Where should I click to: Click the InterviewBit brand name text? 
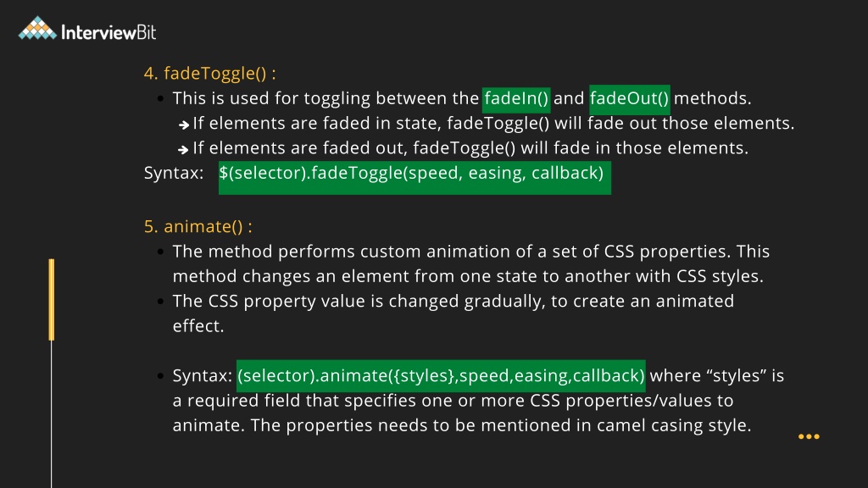click(108, 32)
